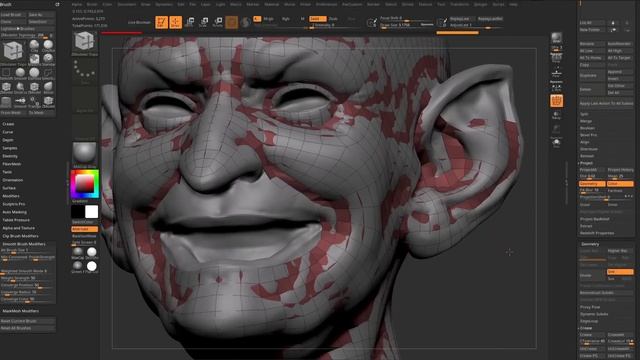640x360 pixels.
Task: Open the Alpha menu
Action: tap(77, 4)
